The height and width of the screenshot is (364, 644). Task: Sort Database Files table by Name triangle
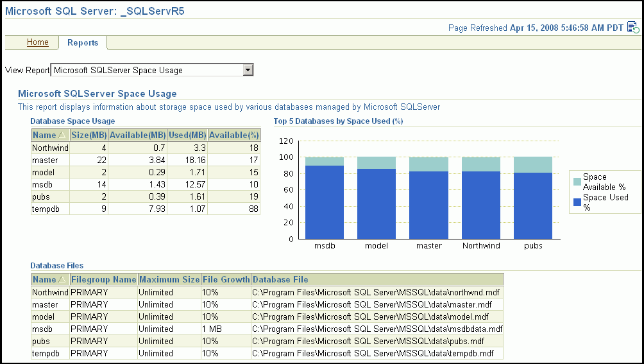[x=62, y=279]
